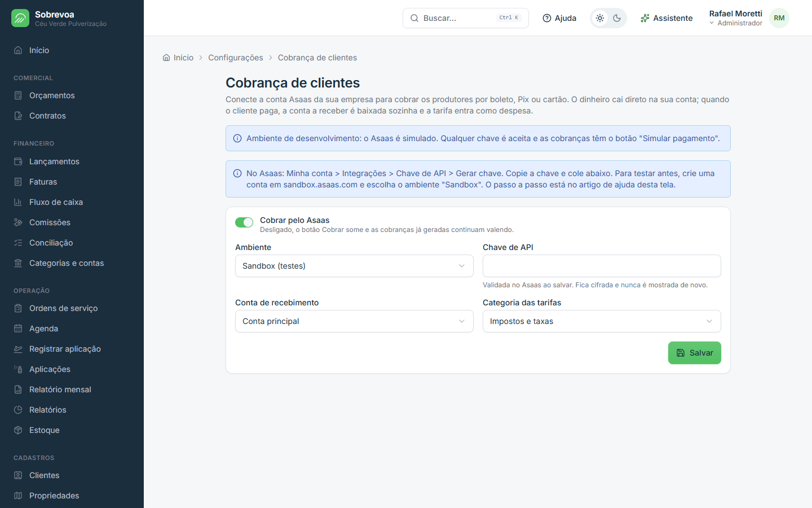Click the Registrar aplicação icon

click(x=18, y=349)
